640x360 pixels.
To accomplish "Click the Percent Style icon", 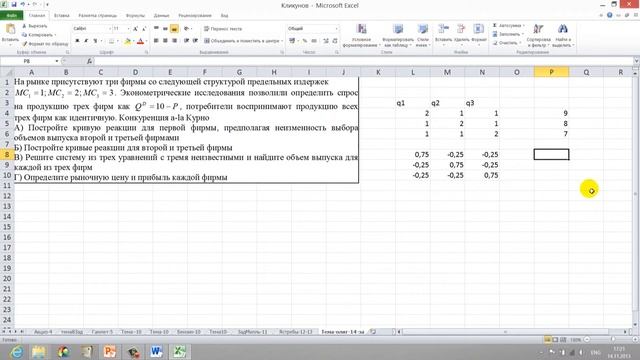I will click(x=304, y=41).
